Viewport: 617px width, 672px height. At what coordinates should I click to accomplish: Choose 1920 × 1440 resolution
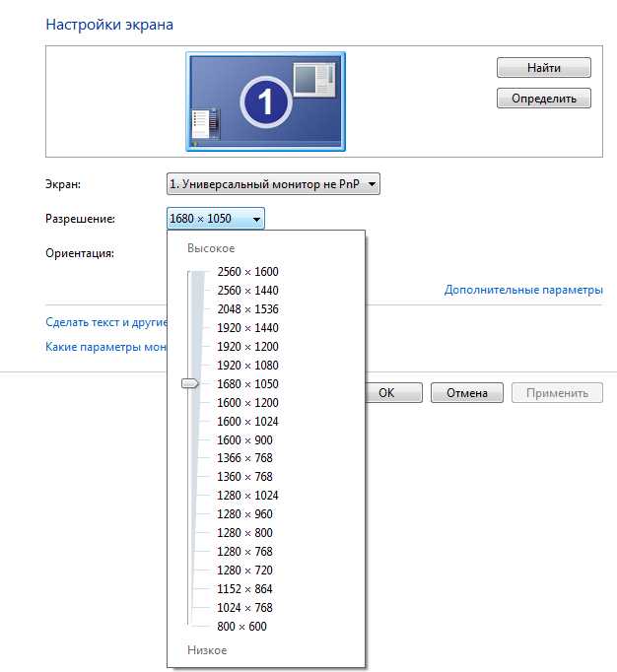247,328
